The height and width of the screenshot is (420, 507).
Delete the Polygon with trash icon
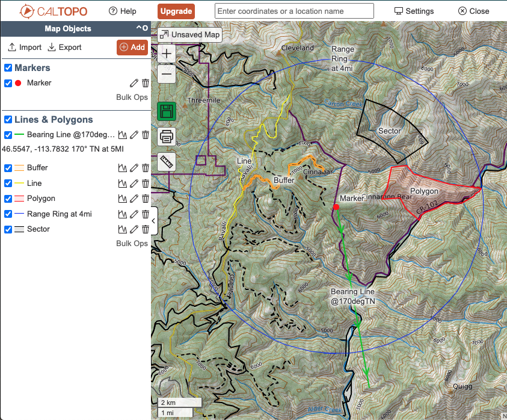coord(145,199)
